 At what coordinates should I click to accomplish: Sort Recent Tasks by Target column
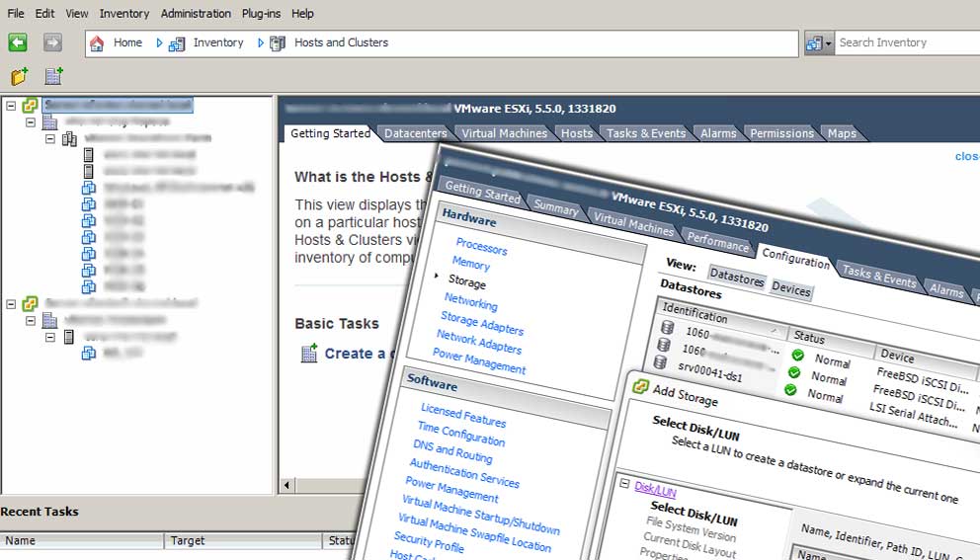(x=242, y=540)
